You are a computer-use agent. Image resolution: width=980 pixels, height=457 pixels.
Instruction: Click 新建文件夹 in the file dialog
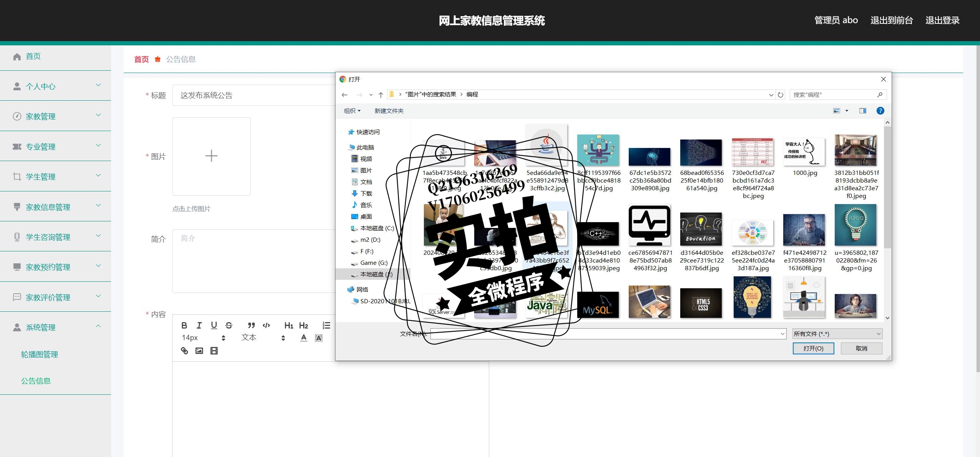[x=389, y=111]
